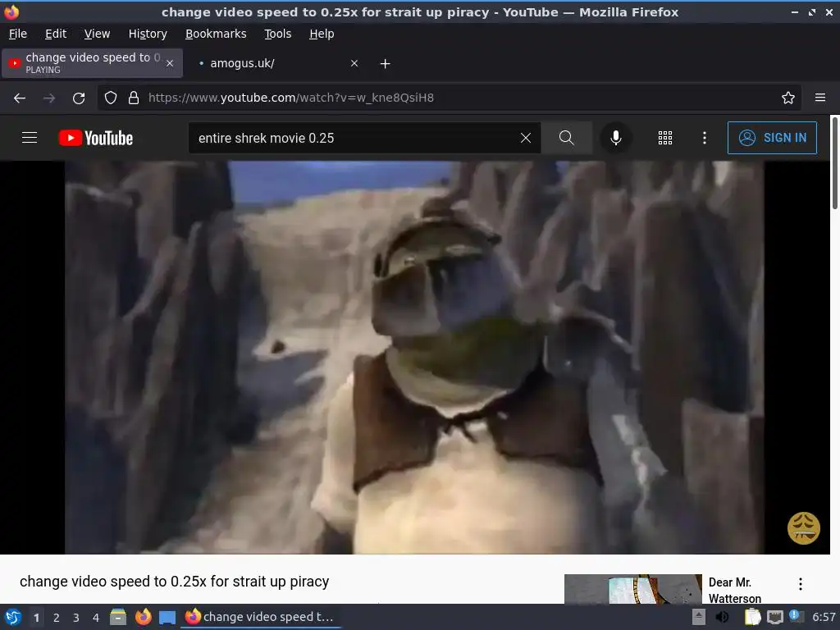
Task: Open the View menu
Action: [x=97, y=34]
